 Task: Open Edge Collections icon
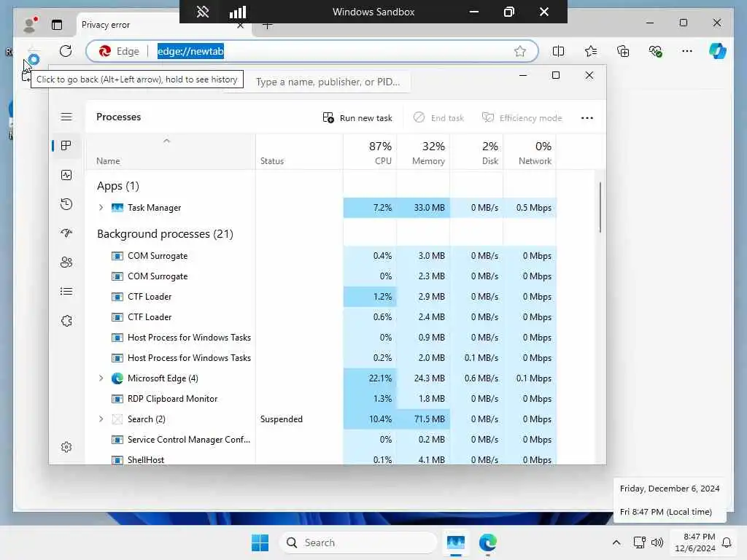pyautogui.click(x=623, y=51)
